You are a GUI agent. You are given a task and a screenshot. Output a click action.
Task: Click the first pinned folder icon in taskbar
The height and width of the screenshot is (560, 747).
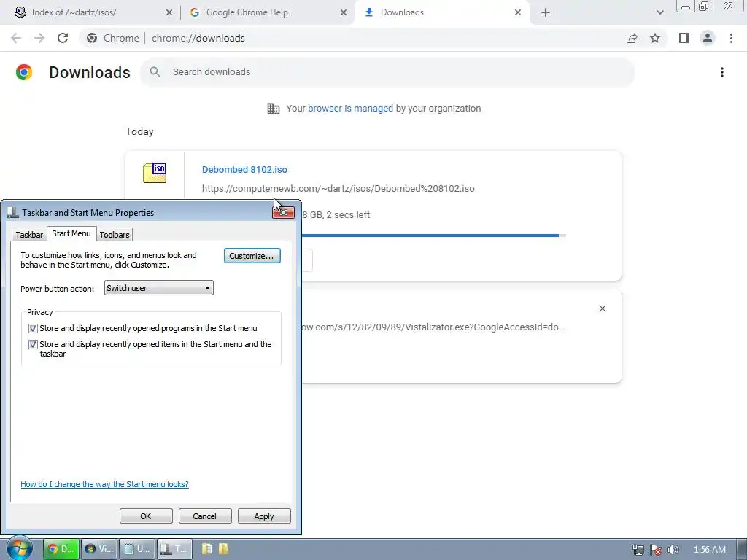coord(206,549)
